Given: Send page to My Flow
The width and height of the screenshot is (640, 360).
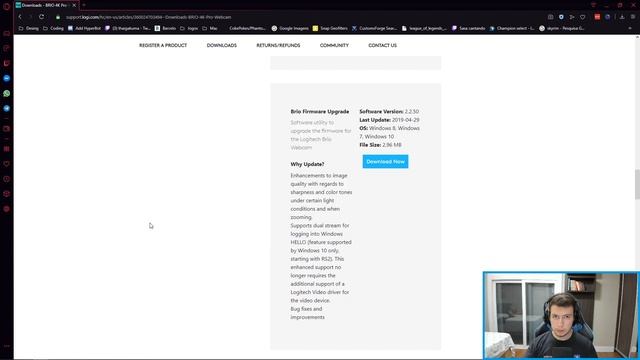Looking at the screenshot, I should click(x=572, y=17).
